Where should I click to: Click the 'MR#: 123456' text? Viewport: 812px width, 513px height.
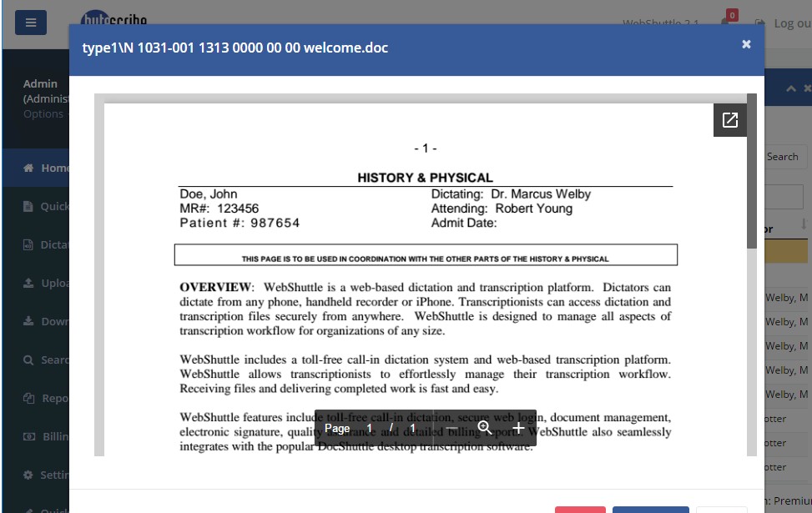219,209
